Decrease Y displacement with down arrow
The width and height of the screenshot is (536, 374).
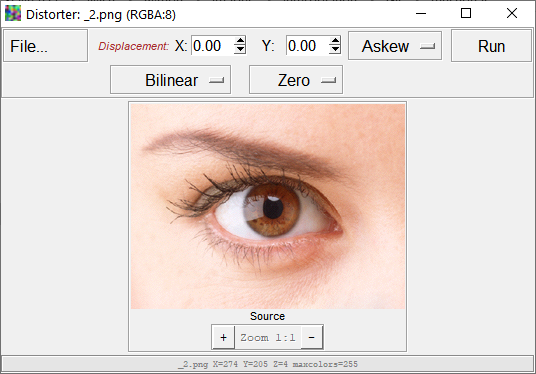pyautogui.click(x=335, y=50)
